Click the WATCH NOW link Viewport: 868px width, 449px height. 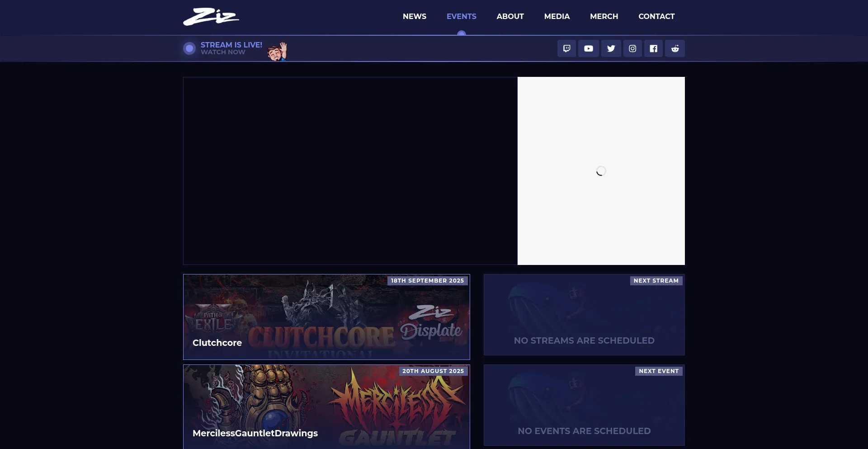pos(223,52)
